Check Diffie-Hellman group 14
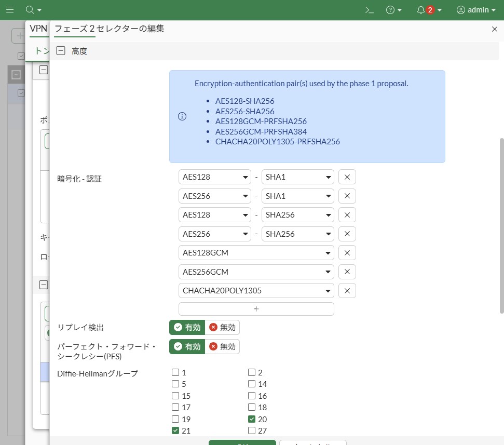504x445 pixels. coord(252,384)
